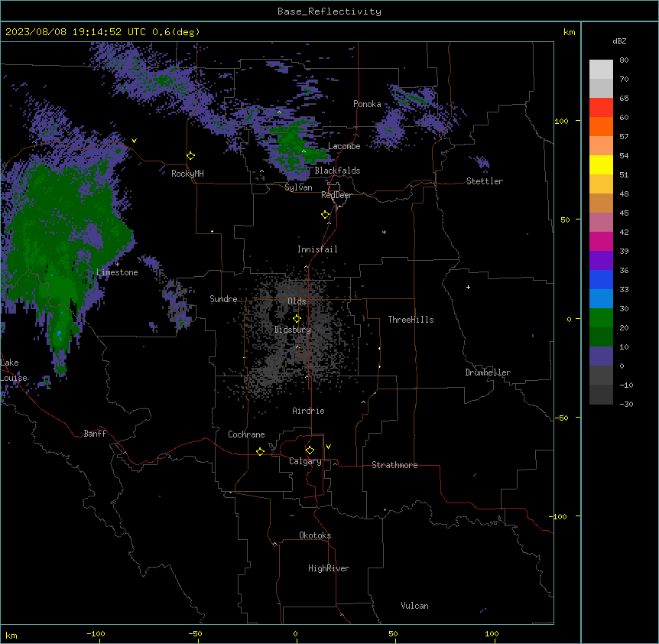The width and height of the screenshot is (659, 644).
Task: Click the ThreeHills label
Action: point(411,320)
